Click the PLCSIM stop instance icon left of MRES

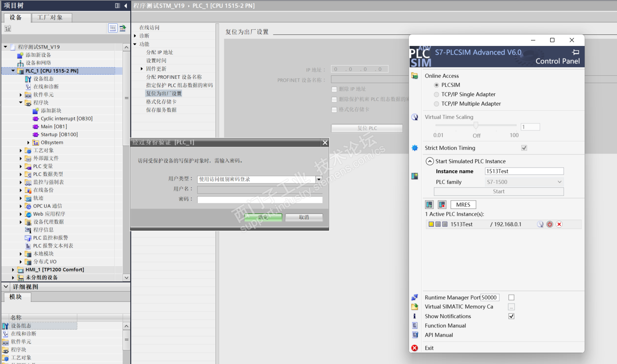point(442,205)
